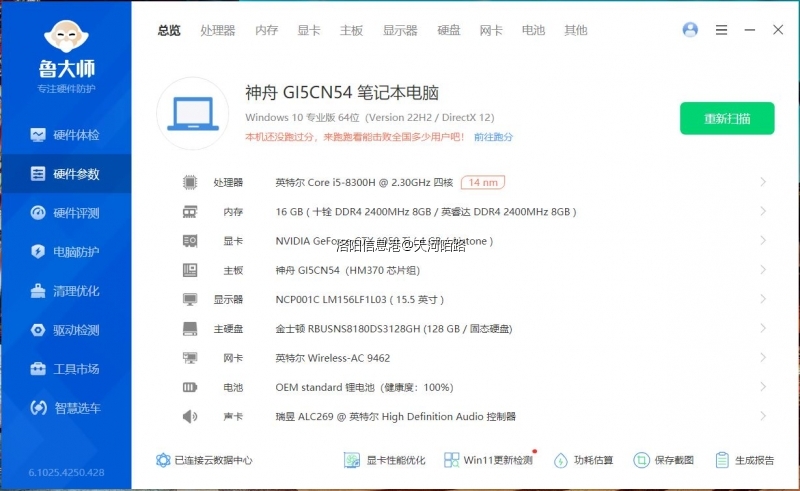Click the 神舟 GI5CN54 (HM370 芯片组) text
800x491 pixels.
(347, 270)
